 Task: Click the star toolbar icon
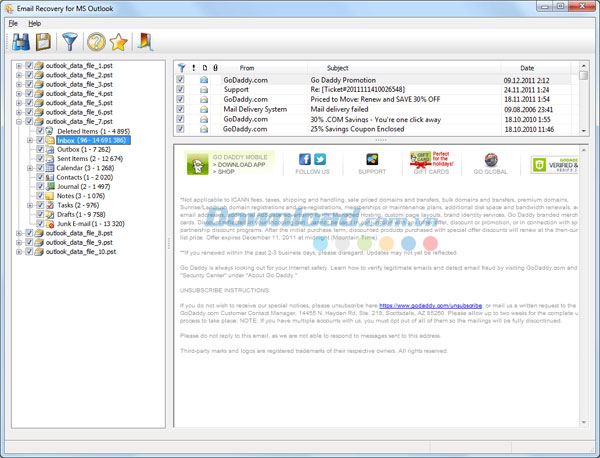119,42
